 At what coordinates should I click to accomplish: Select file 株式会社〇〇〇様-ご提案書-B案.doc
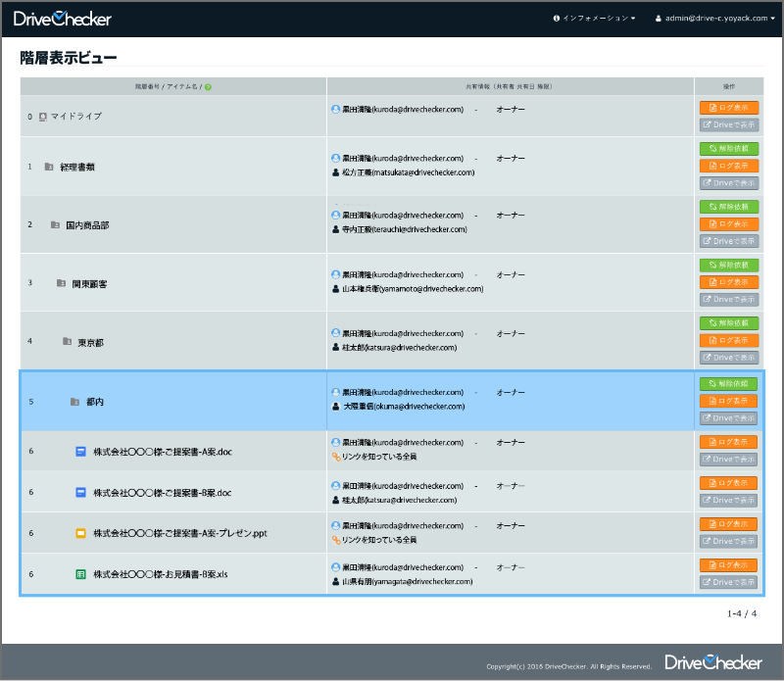pyautogui.click(x=163, y=493)
